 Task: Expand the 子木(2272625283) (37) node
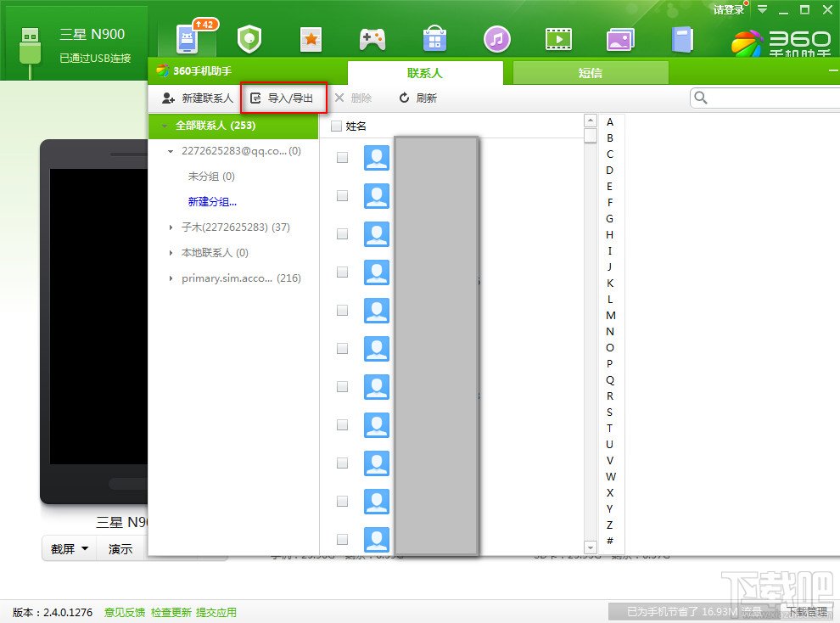pyautogui.click(x=171, y=227)
